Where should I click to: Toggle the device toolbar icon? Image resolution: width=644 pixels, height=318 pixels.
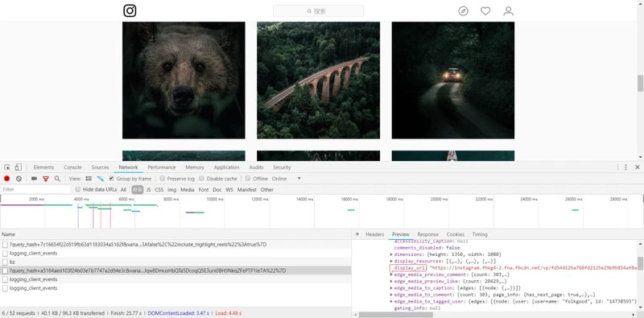[18, 167]
